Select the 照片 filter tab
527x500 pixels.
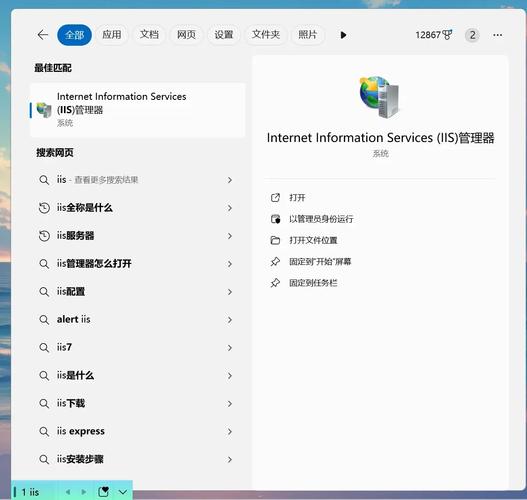(x=308, y=35)
